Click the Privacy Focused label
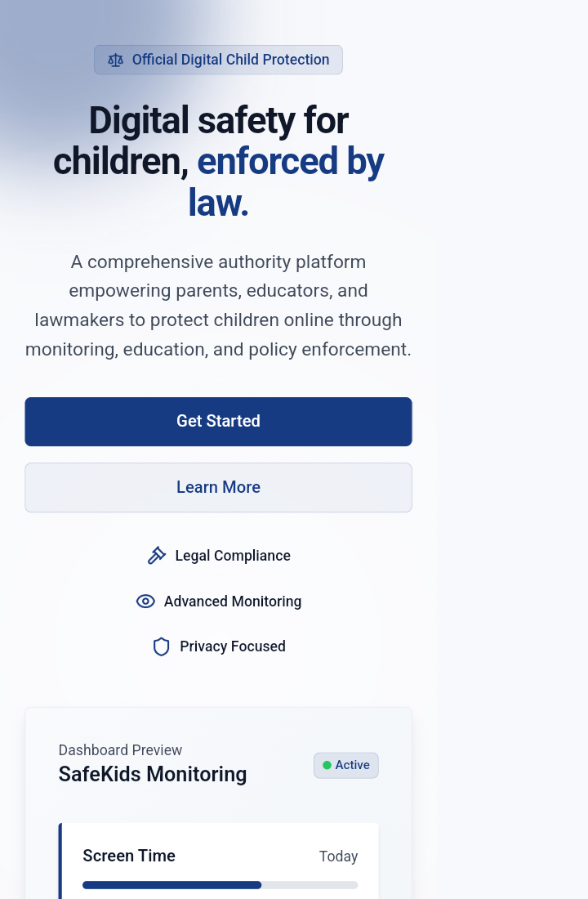 pos(233,646)
